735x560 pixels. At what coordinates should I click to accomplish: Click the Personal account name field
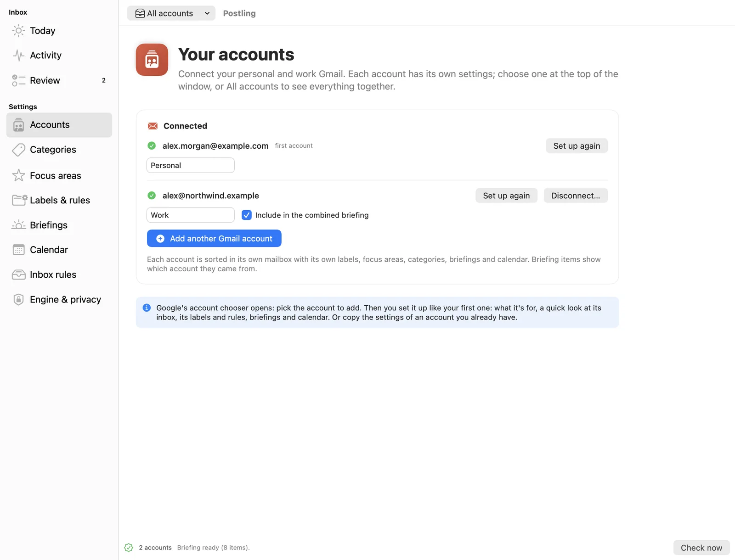click(x=191, y=165)
